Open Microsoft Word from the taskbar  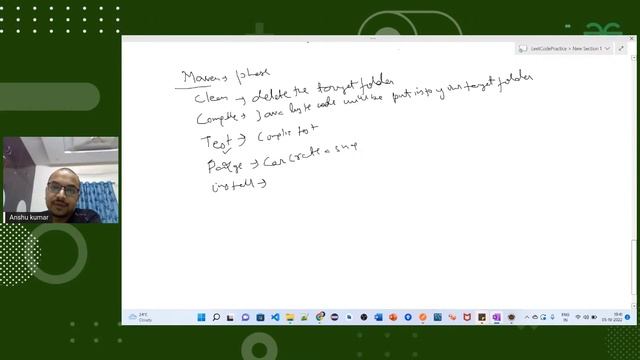tap(378, 317)
